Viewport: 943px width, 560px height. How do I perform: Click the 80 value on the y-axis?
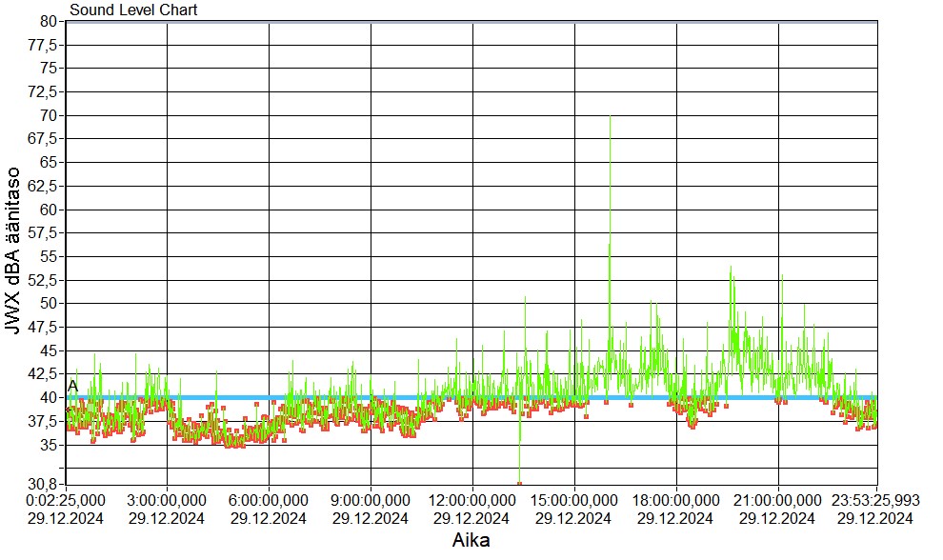coord(50,21)
